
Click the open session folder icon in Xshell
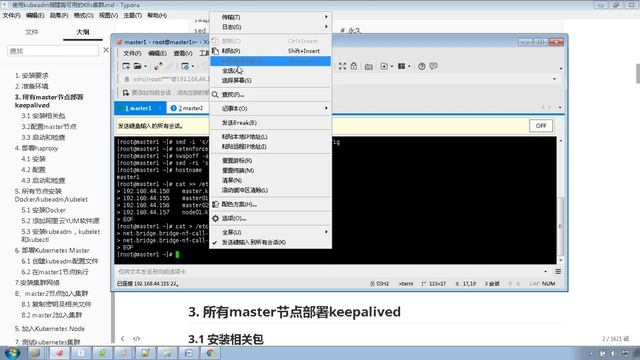click(x=138, y=66)
